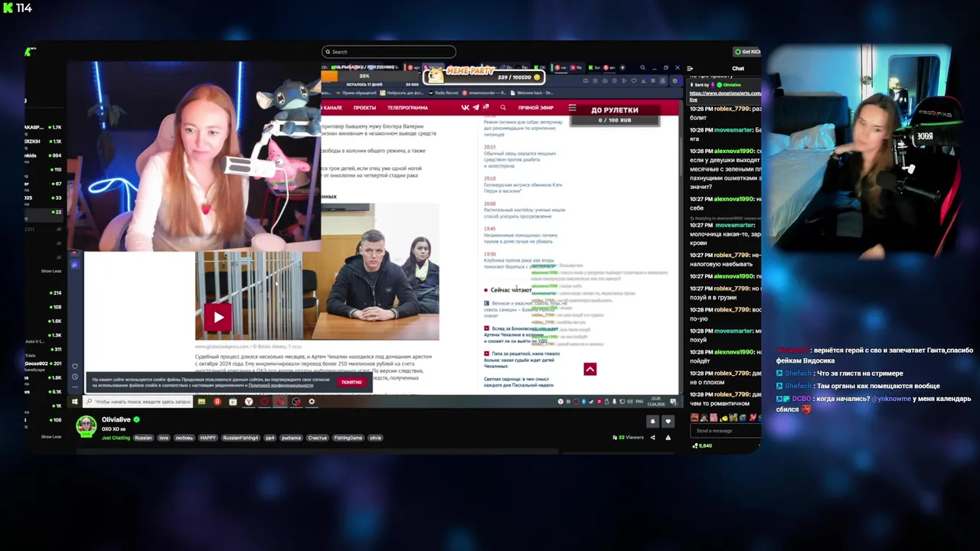Click the ENG language indicator in taskbar

point(639,402)
